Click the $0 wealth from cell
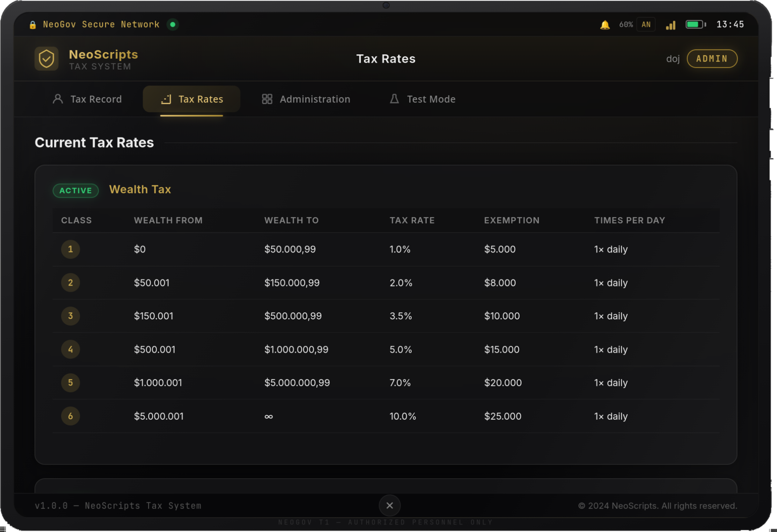This screenshot has height=532, width=777. pos(140,249)
